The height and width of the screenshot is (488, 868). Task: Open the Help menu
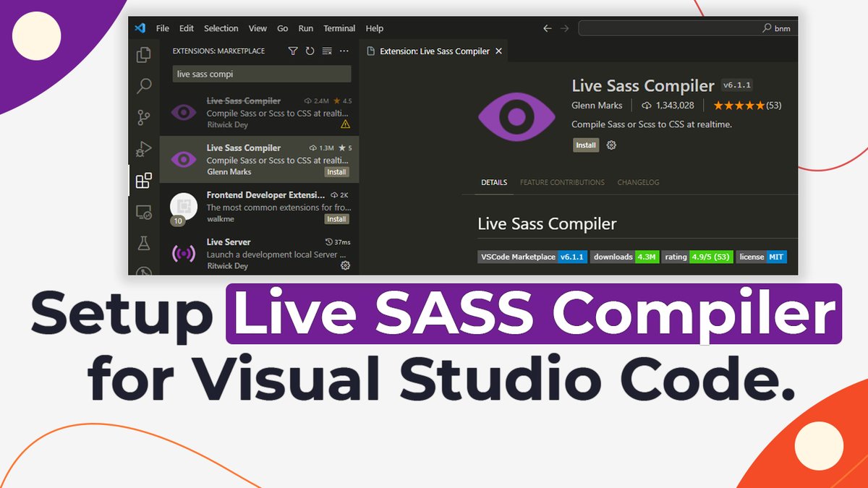tap(375, 28)
